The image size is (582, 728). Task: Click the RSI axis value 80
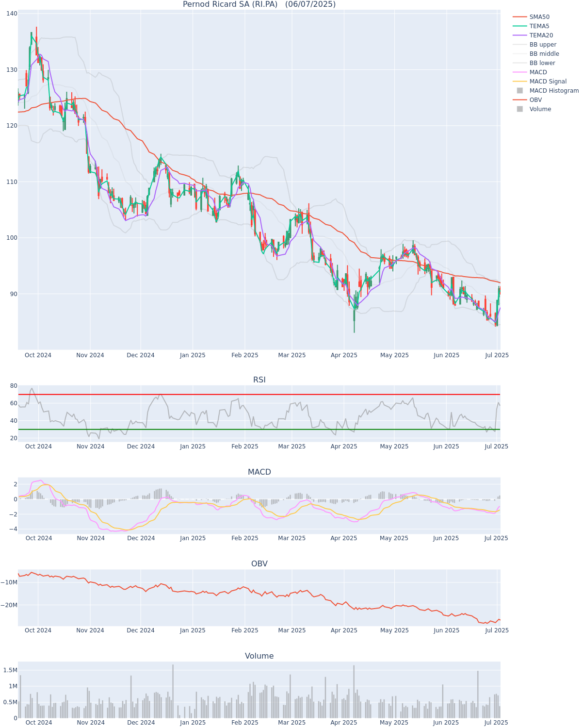click(14, 386)
